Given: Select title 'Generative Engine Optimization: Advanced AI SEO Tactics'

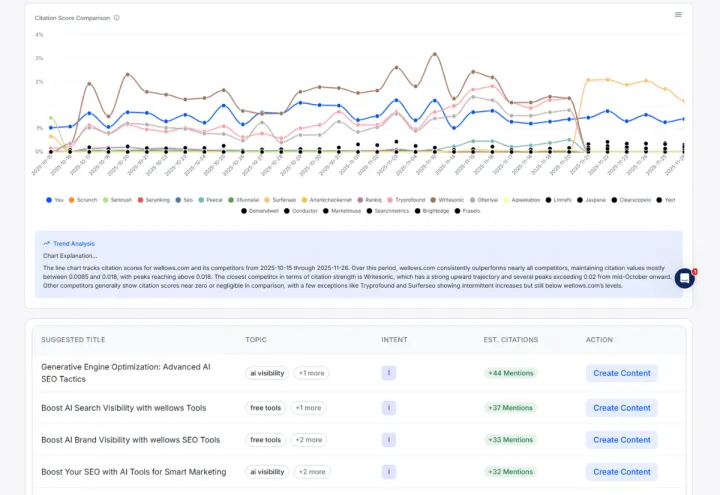Looking at the screenshot, I should pos(126,373).
